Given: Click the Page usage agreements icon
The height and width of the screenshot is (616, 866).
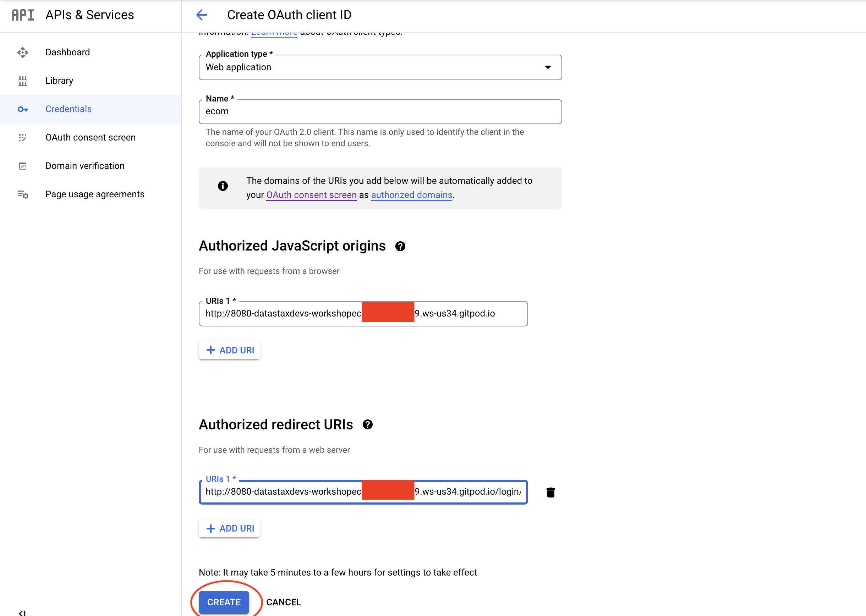Looking at the screenshot, I should 23,194.
